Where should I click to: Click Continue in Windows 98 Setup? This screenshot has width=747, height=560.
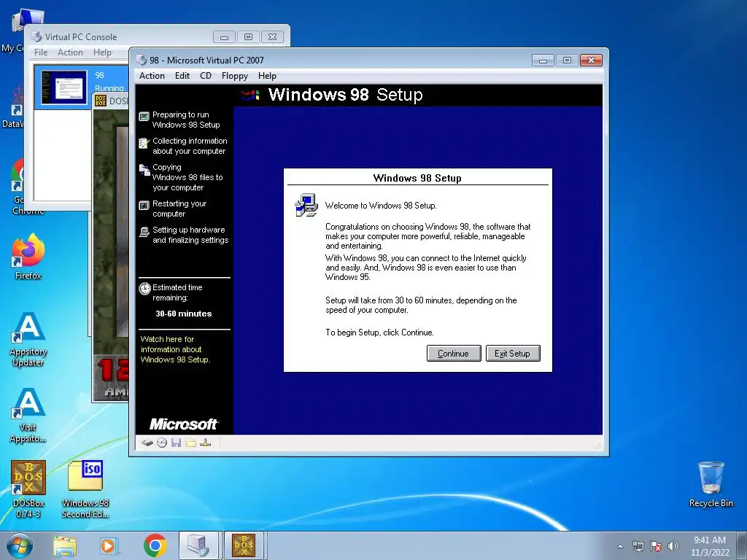pos(454,354)
